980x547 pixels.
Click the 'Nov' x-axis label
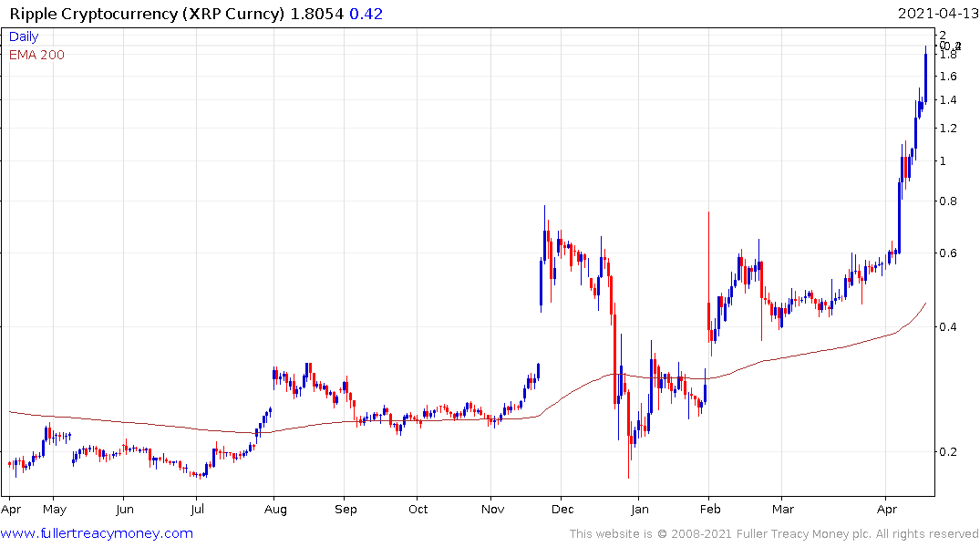(x=492, y=510)
